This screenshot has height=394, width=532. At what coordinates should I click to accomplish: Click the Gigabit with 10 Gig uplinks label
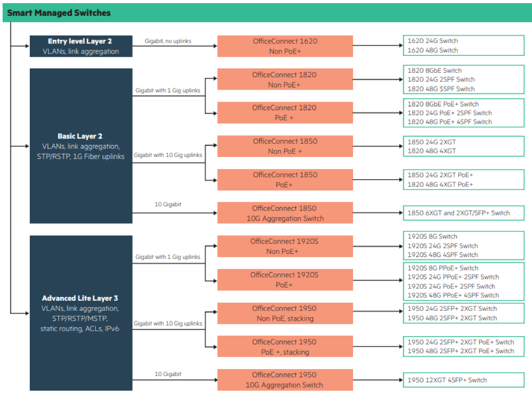pyautogui.click(x=167, y=155)
